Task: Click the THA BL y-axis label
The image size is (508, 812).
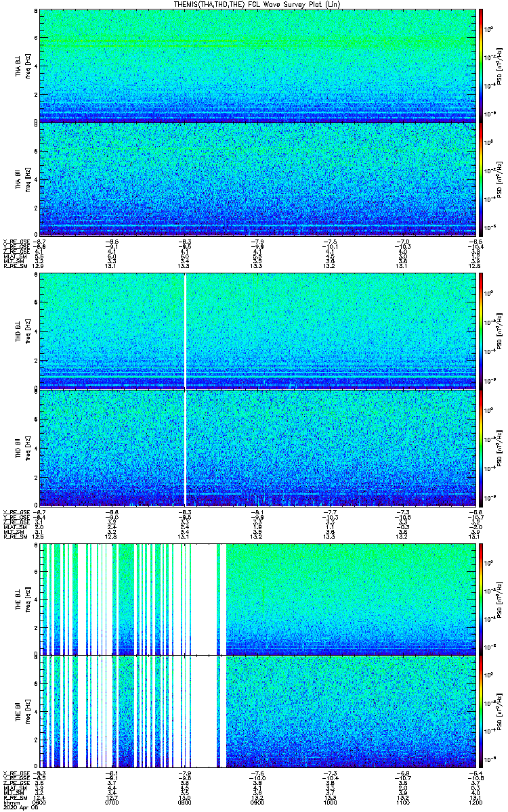Action: coord(18,66)
